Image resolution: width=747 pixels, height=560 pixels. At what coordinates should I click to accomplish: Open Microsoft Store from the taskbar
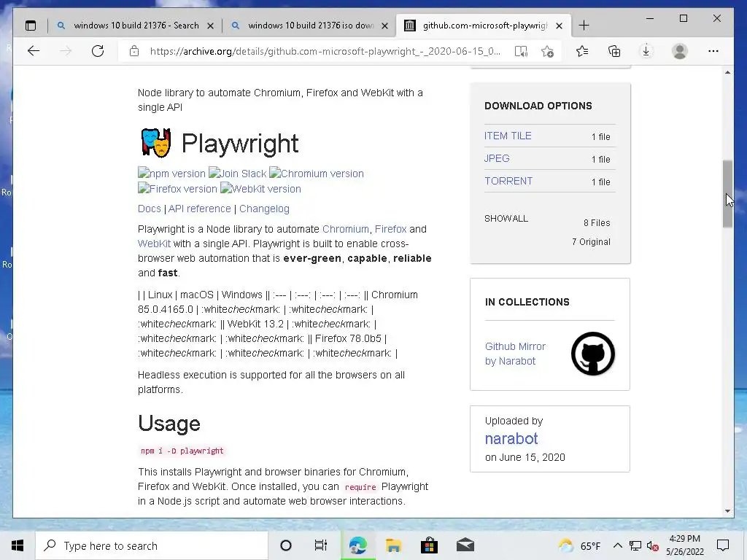click(429, 545)
